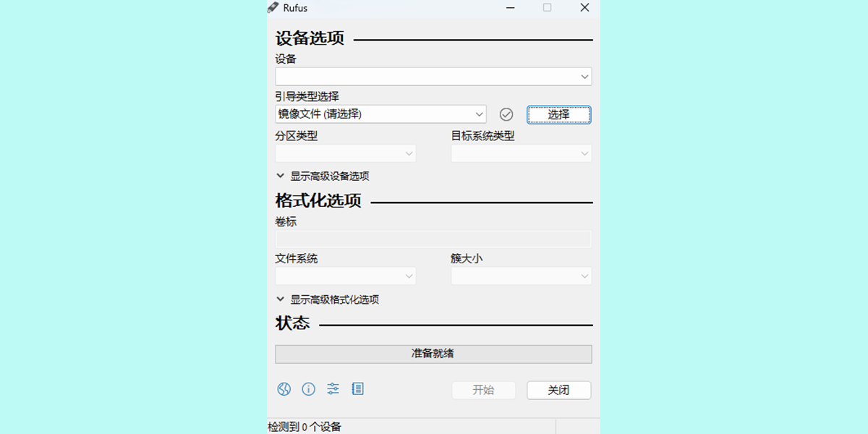Image resolution: width=868 pixels, height=434 pixels.
Task: Click the 卷标 volume label field
Action: [433, 239]
